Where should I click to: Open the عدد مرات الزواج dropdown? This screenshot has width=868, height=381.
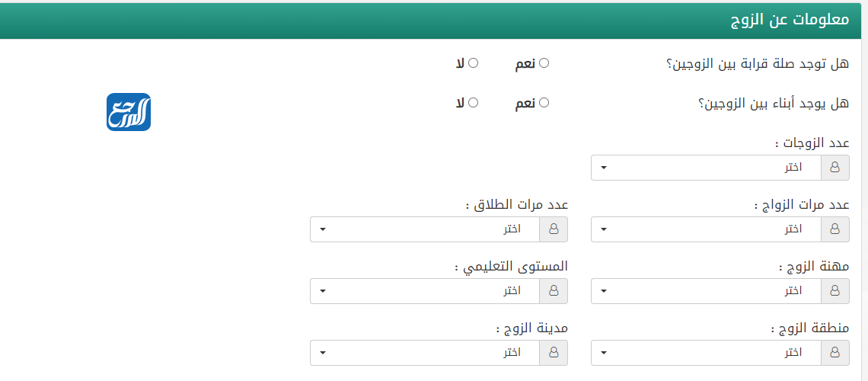pyautogui.click(x=706, y=229)
